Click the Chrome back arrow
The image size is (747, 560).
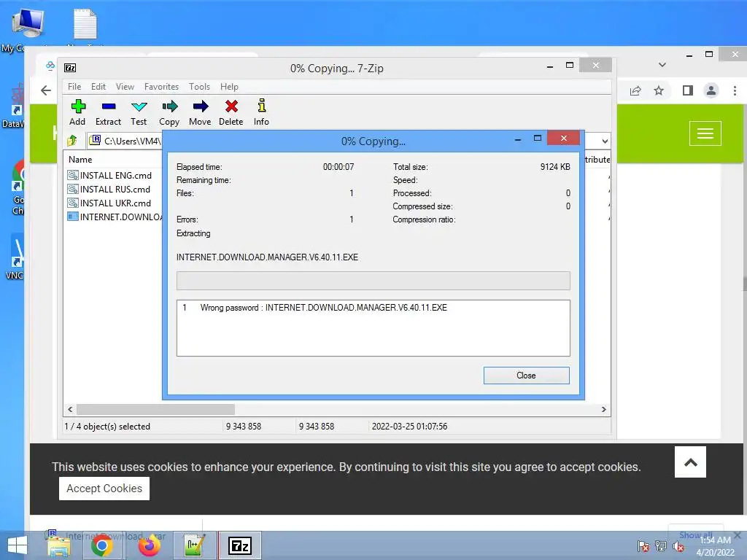click(x=46, y=90)
